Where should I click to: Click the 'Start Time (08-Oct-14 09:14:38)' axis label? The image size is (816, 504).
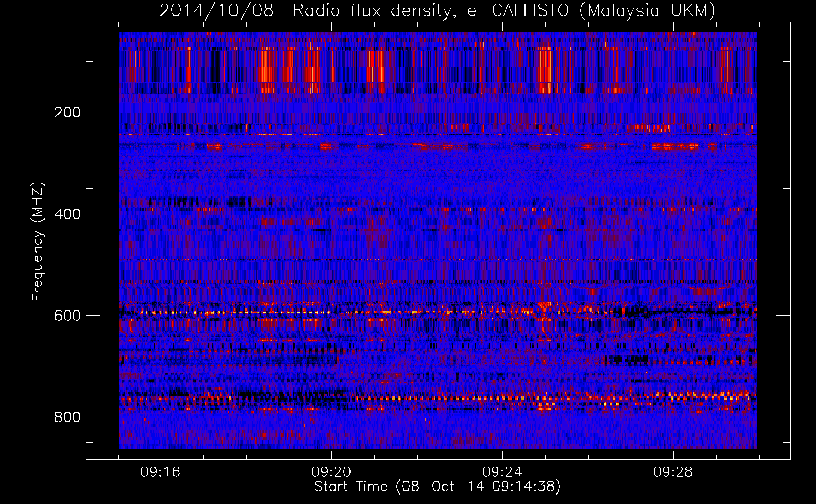[437, 487]
